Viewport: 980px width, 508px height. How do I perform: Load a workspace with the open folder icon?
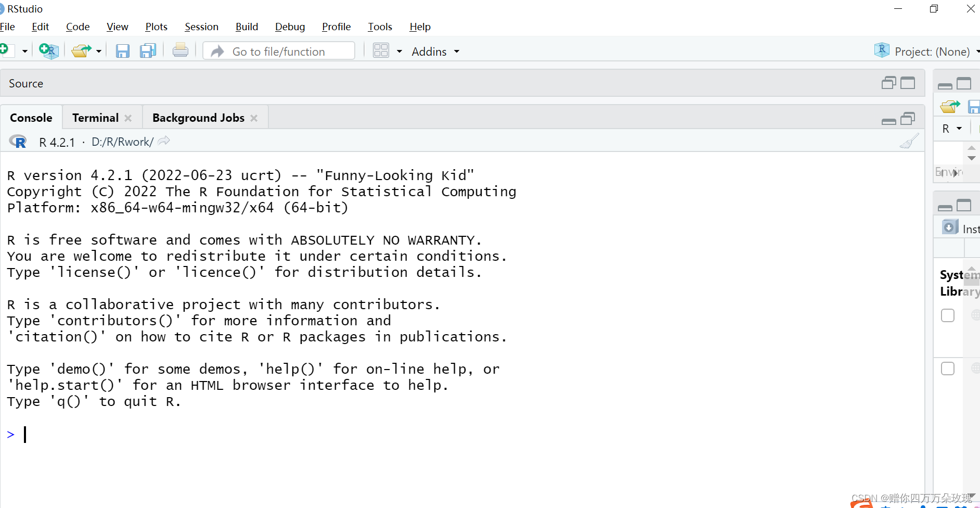coord(950,106)
